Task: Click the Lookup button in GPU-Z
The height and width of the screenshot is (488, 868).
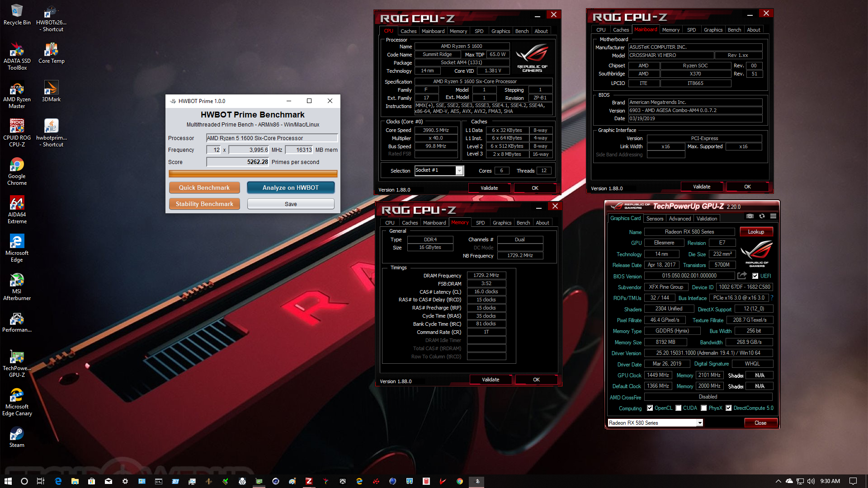Action: [x=756, y=232]
